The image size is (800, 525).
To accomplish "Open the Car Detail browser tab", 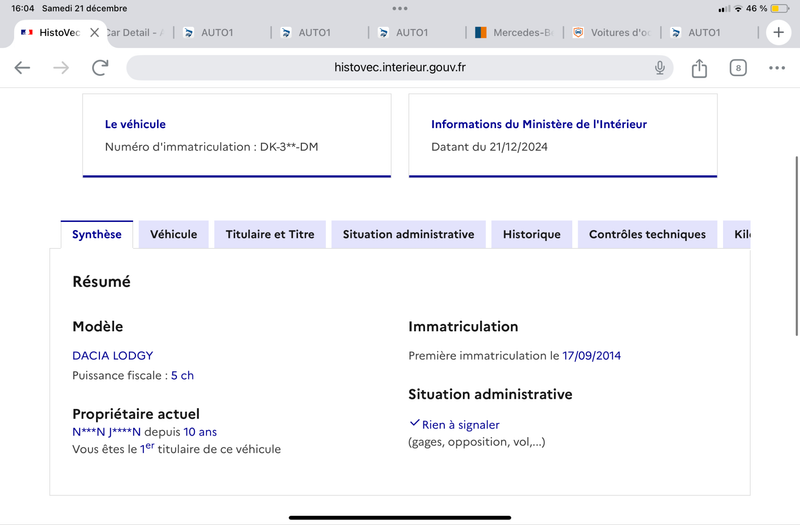I will tap(136, 33).
